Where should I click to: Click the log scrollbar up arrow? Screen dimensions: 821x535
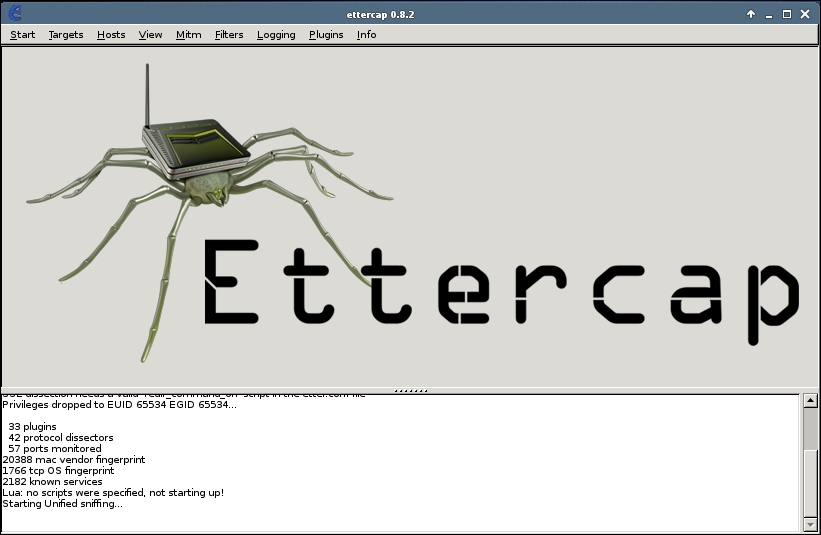coord(810,400)
